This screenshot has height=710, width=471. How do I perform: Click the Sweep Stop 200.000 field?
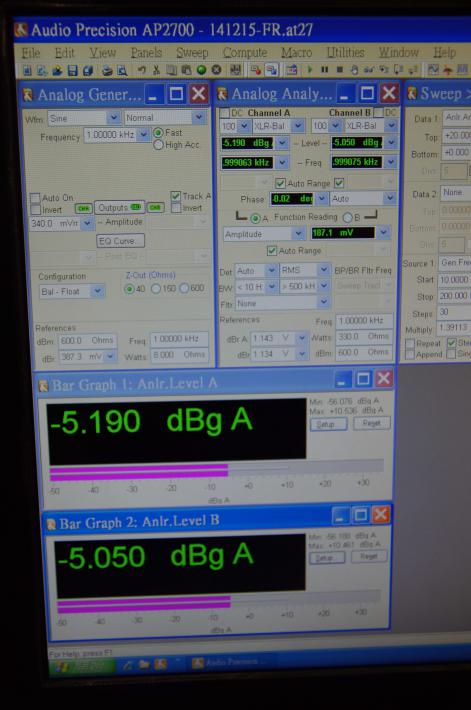455,296
